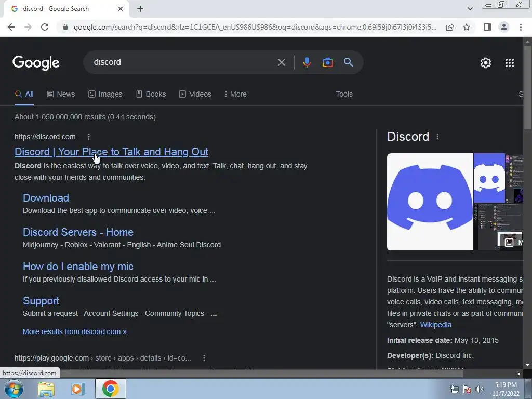Open options dots next to play.google.com result

(204, 357)
